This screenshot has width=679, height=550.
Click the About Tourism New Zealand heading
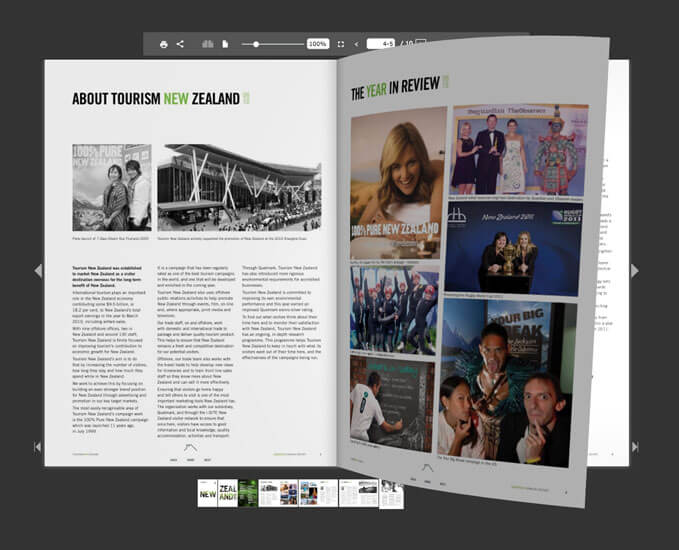click(156, 98)
